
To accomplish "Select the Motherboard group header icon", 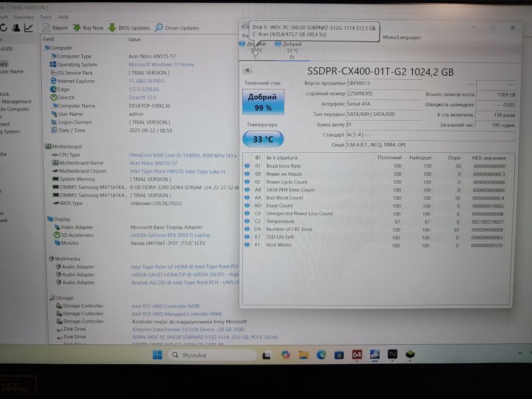I will [x=48, y=146].
